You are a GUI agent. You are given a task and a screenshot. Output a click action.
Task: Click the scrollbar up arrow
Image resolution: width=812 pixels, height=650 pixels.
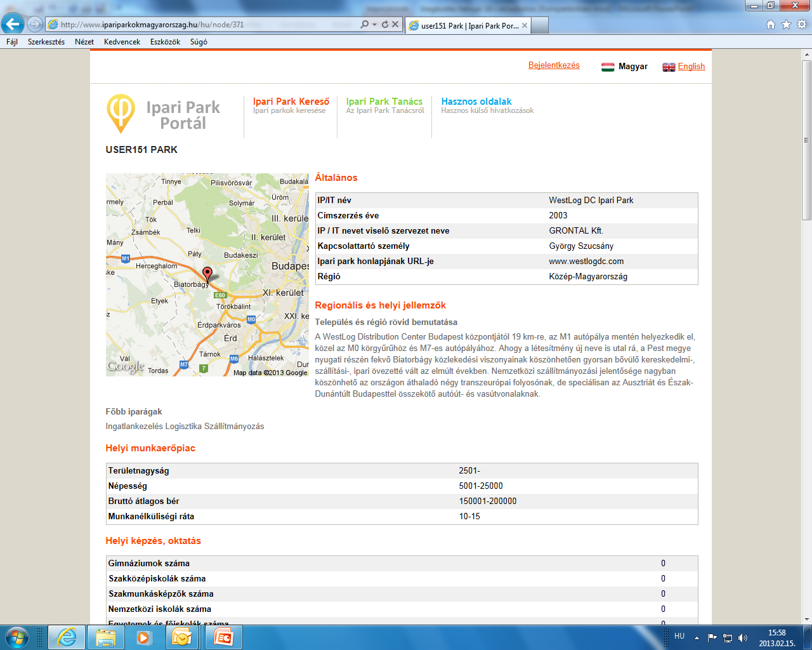click(x=806, y=55)
